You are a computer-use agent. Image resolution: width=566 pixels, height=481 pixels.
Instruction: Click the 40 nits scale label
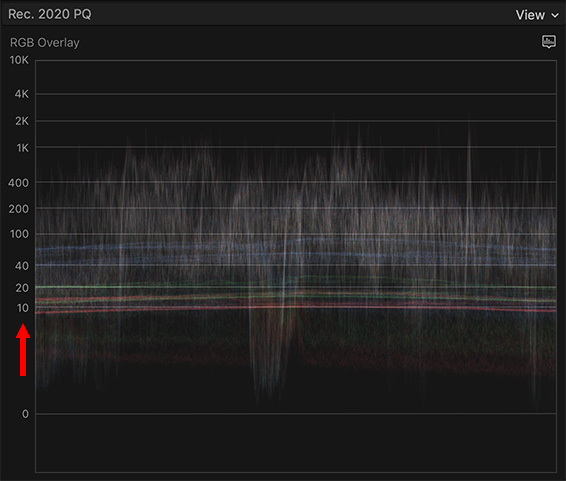22,266
